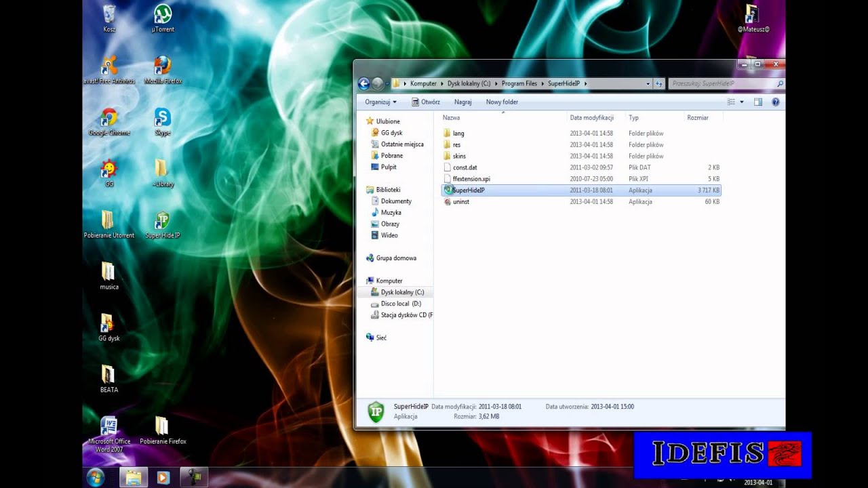Open Pobrane in navigation pane
Screen dimensions: 868x488
(391, 156)
